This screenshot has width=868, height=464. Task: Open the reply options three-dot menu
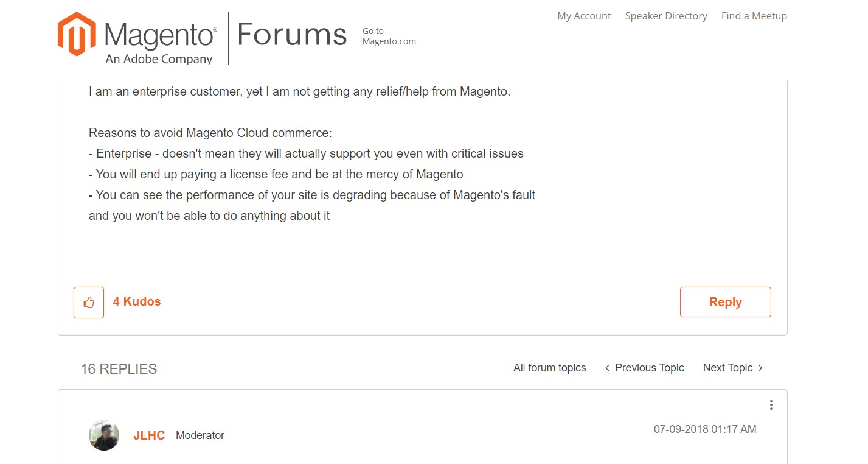pos(771,405)
